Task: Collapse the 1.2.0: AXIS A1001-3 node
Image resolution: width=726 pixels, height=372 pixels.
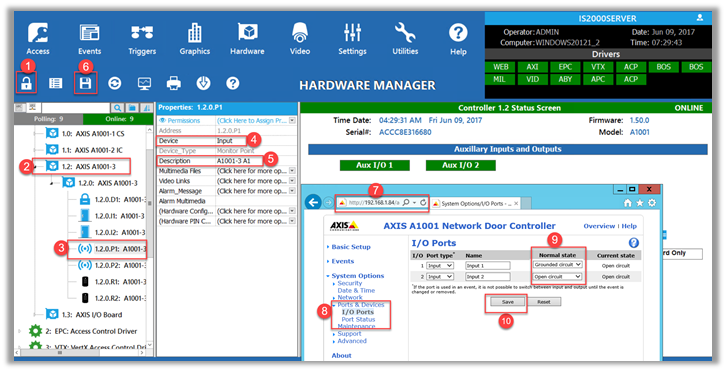Action: point(52,183)
